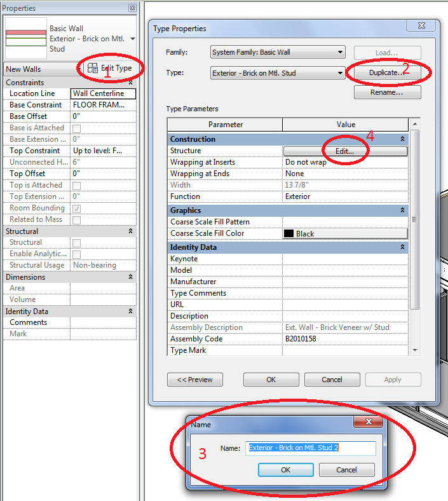Click OK in the Type Properties dialog

click(x=271, y=380)
